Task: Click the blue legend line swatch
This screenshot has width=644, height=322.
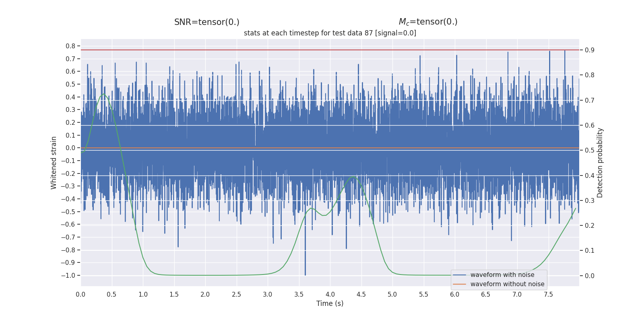Action: pos(459,275)
